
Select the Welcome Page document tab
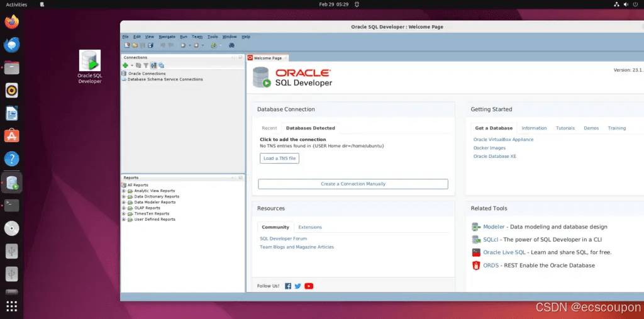click(267, 58)
